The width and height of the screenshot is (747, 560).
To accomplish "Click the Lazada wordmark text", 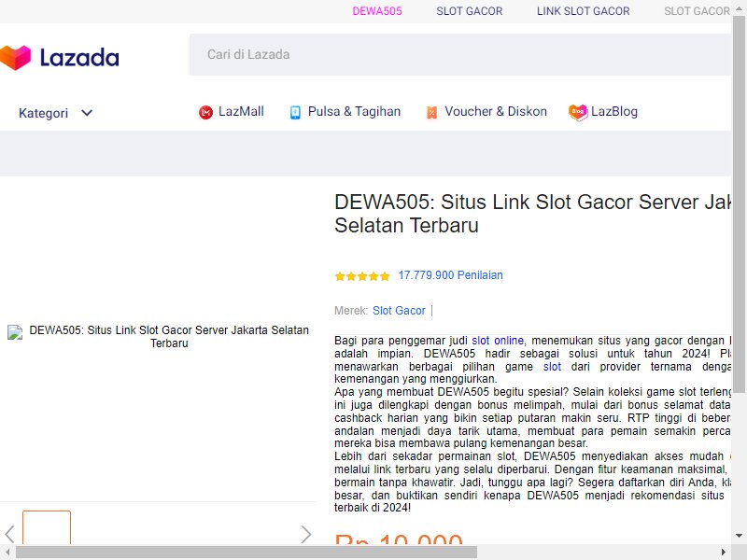I will click(x=79, y=58).
